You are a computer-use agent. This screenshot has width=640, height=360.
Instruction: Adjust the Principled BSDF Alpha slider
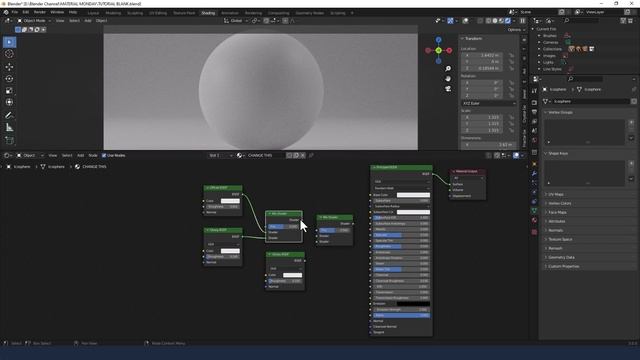(401, 315)
